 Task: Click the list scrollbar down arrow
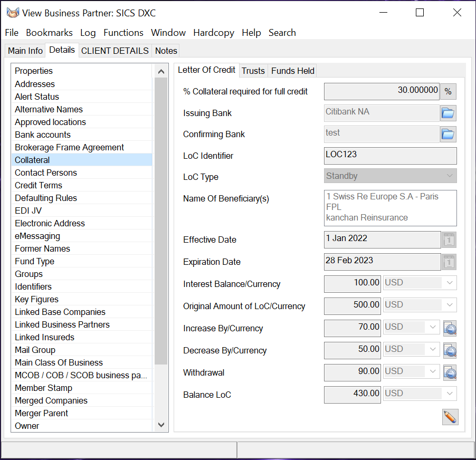pos(161,425)
